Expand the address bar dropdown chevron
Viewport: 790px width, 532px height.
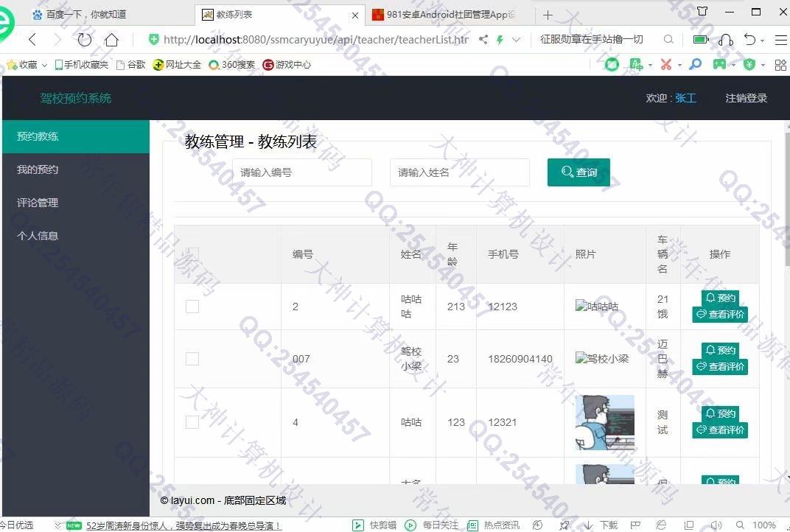coord(517,39)
